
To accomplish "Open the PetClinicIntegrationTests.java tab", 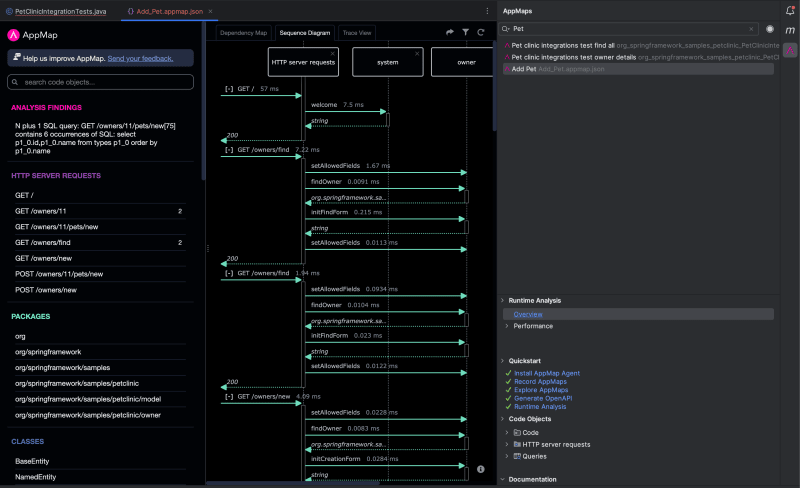I will coord(56,11).
